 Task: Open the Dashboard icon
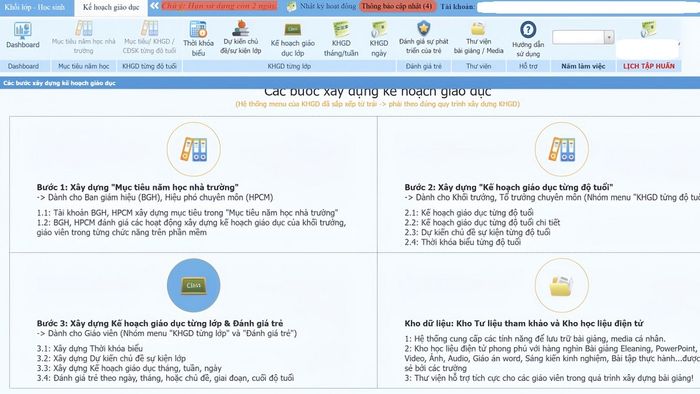click(22, 30)
